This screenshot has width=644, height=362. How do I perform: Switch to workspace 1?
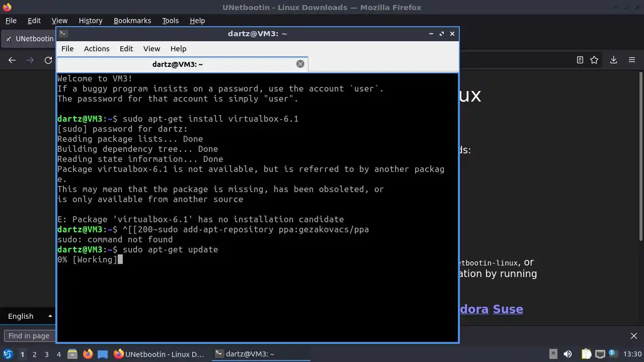pos(22,354)
